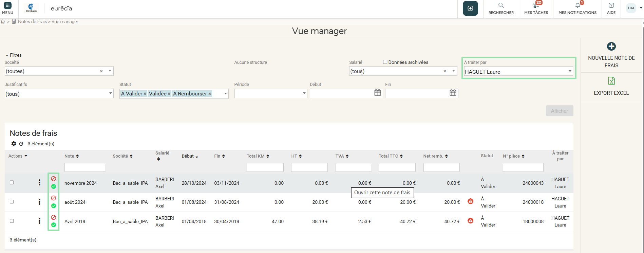Click the Note column filter field
Image resolution: width=644 pixels, height=253 pixels.
tap(84, 167)
